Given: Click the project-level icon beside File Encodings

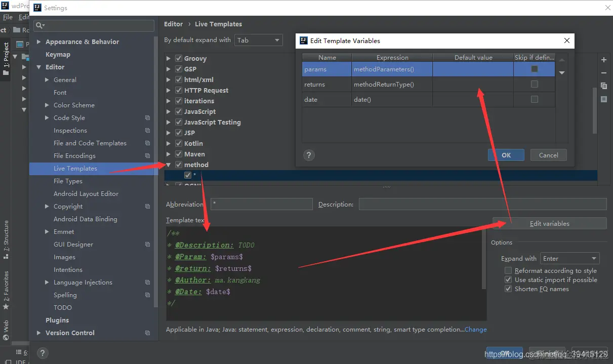Looking at the screenshot, I should point(147,156).
